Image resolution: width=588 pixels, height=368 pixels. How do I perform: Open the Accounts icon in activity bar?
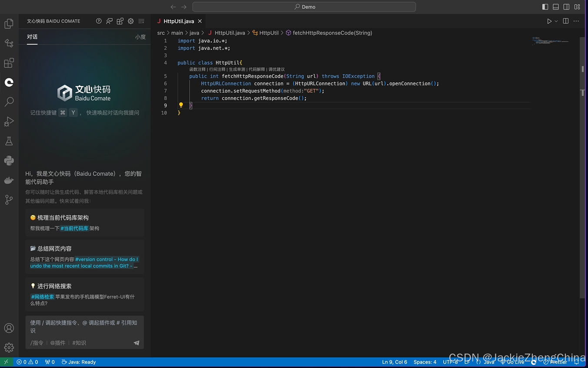[x=9, y=328]
